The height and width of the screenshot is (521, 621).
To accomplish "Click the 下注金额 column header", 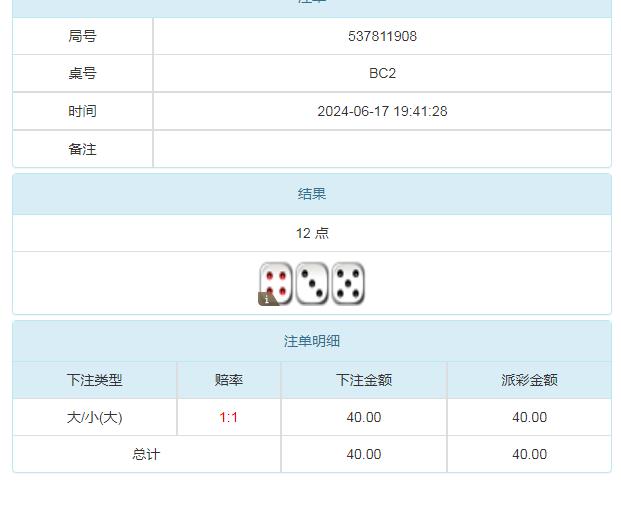I will [x=364, y=380].
